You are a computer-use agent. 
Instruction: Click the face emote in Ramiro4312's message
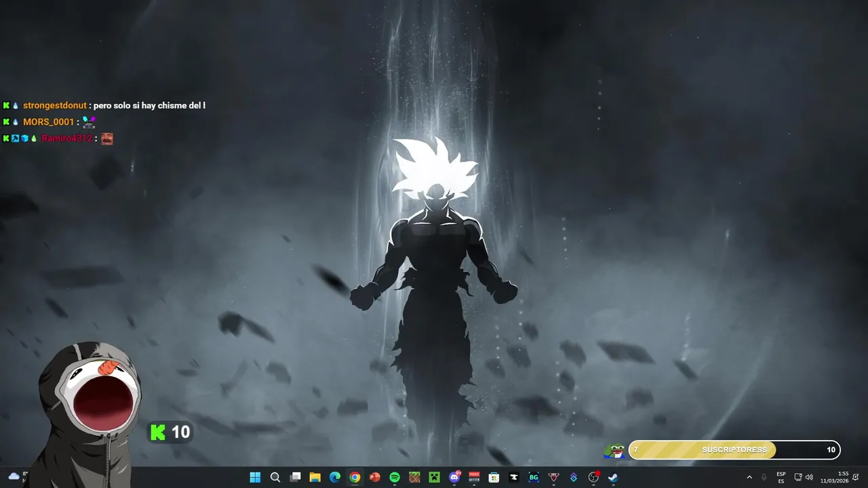pos(107,138)
